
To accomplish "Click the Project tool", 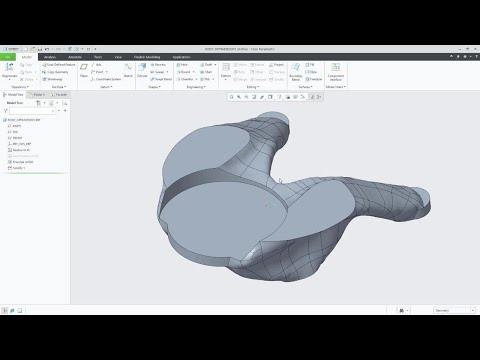I will click(276, 64).
